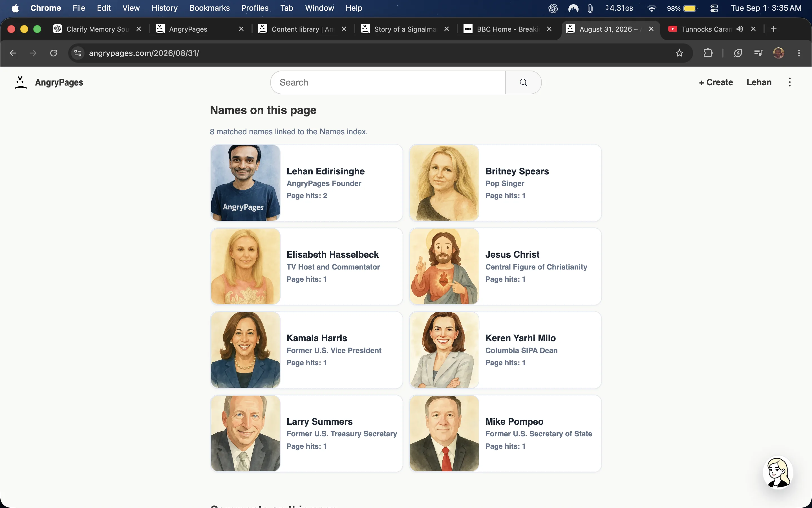Open Elisabeth Hasselbeck name card
This screenshot has width=812, height=508.
[306, 266]
